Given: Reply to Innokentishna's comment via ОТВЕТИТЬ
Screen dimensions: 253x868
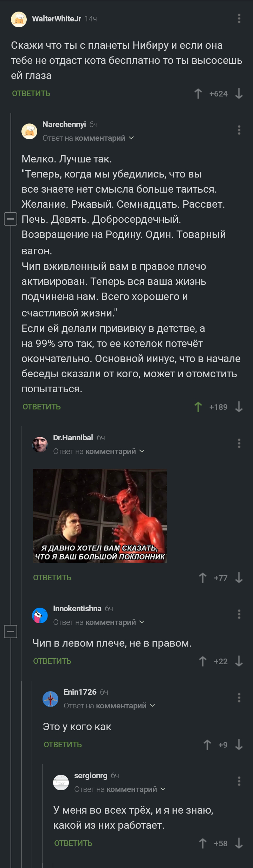Looking at the screenshot, I should tap(52, 661).
